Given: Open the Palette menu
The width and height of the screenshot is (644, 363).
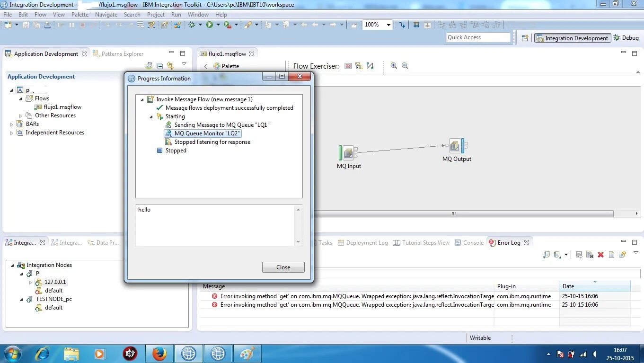Looking at the screenshot, I should click(80, 15).
